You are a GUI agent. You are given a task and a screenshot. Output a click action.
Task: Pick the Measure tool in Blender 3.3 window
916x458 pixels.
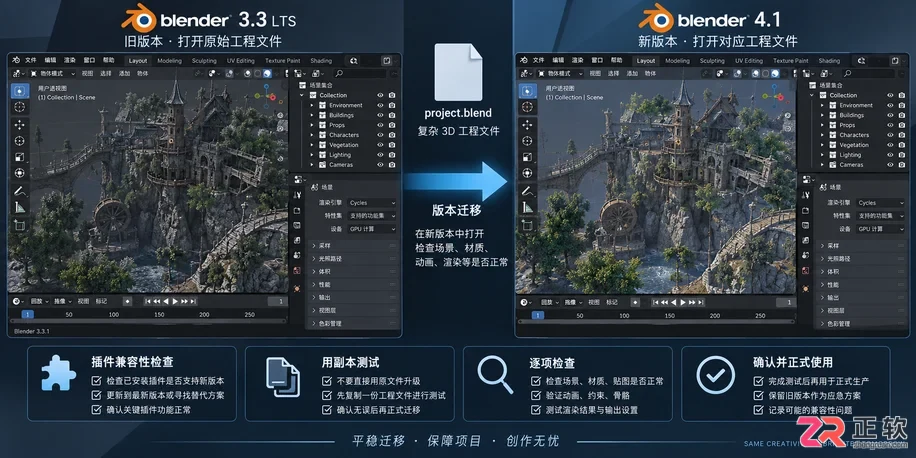tap(20, 207)
